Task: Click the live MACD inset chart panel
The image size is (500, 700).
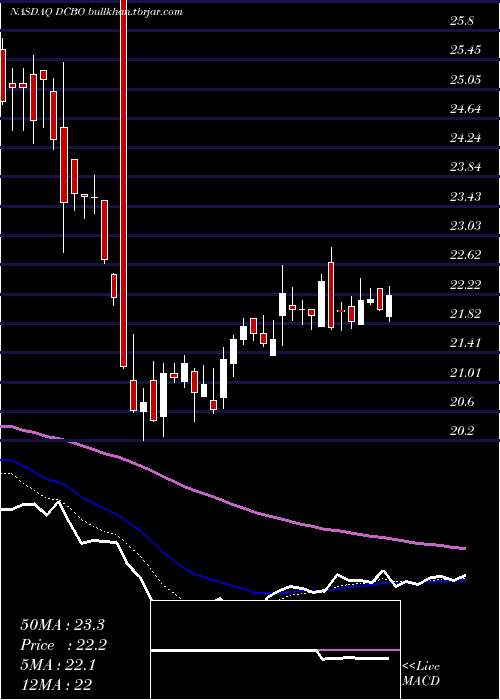Action: (275, 650)
